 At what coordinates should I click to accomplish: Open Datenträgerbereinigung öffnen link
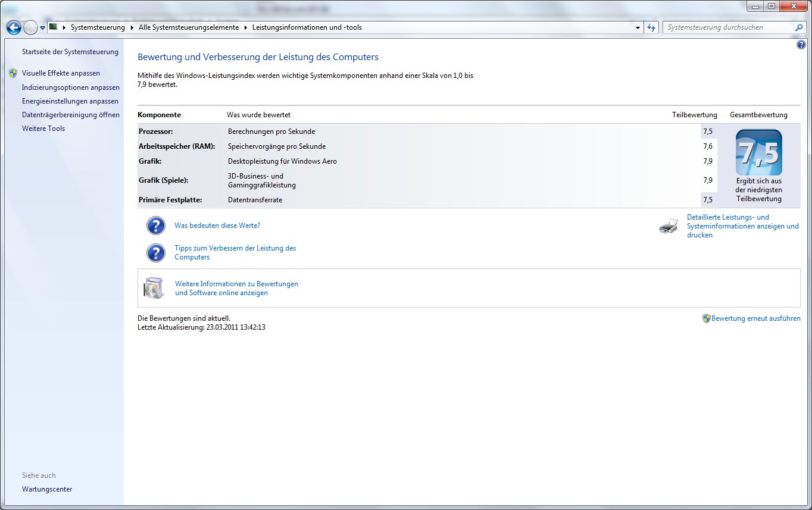tap(71, 115)
